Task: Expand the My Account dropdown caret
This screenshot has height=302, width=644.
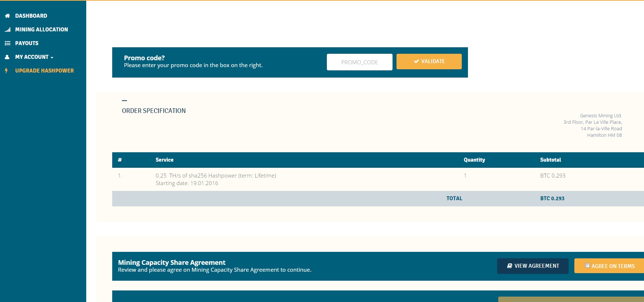Action: 52,57
